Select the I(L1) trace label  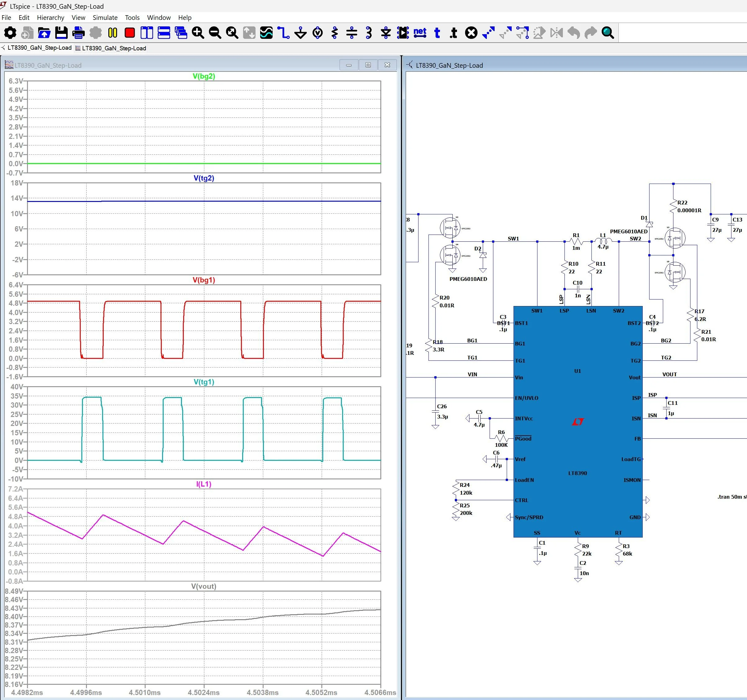pos(203,484)
